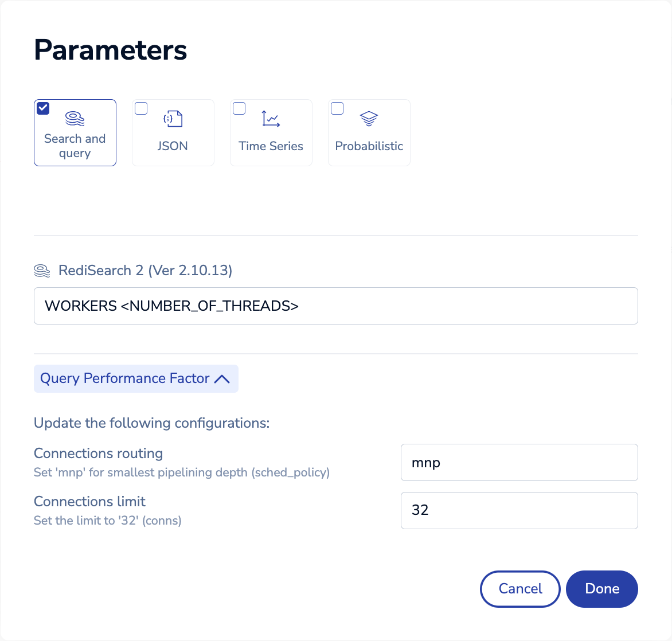
Task: Confirm parameters with the Done button
Action: pos(601,589)
